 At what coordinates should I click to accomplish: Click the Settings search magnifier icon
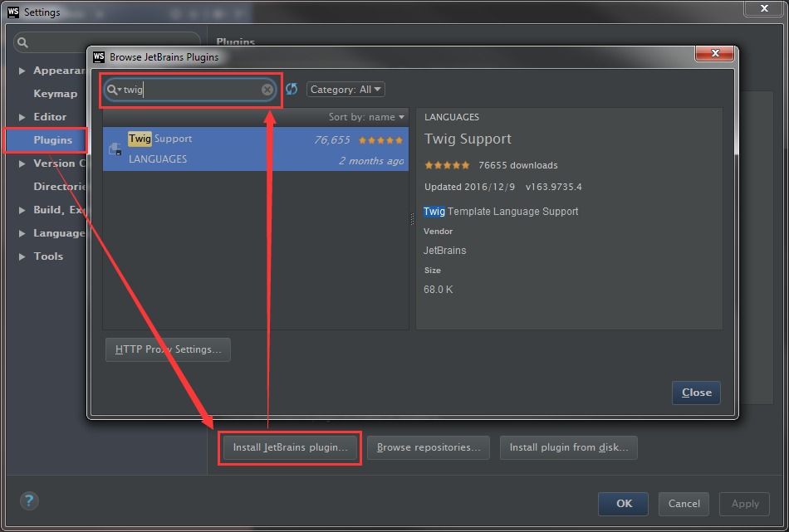coord(22,42)
